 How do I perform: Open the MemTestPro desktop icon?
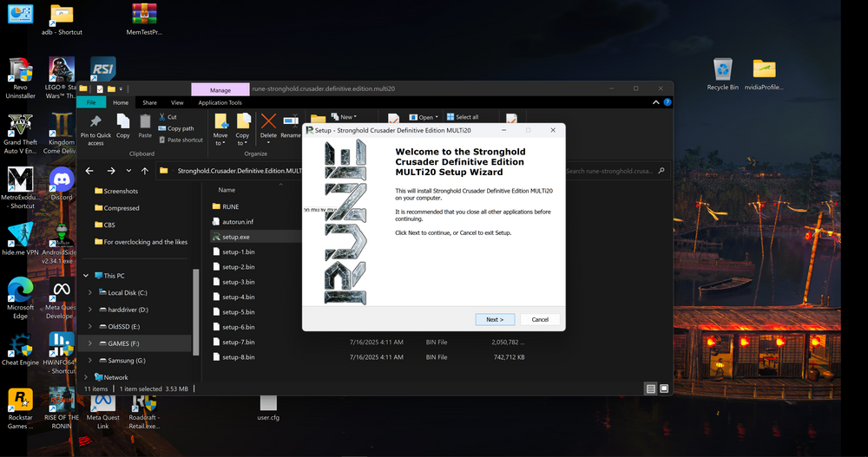[x=144, y=19]
